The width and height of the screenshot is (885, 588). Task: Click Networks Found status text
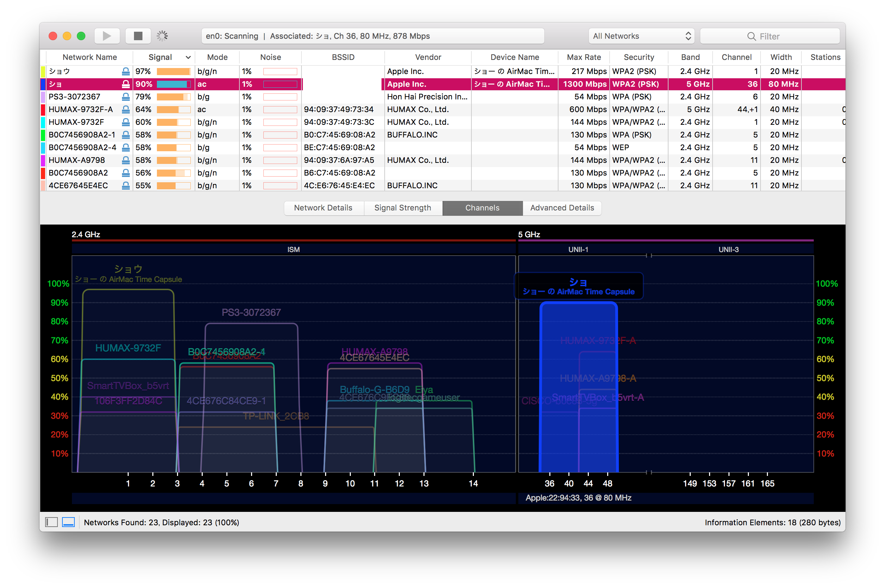(x=161, y=522)
